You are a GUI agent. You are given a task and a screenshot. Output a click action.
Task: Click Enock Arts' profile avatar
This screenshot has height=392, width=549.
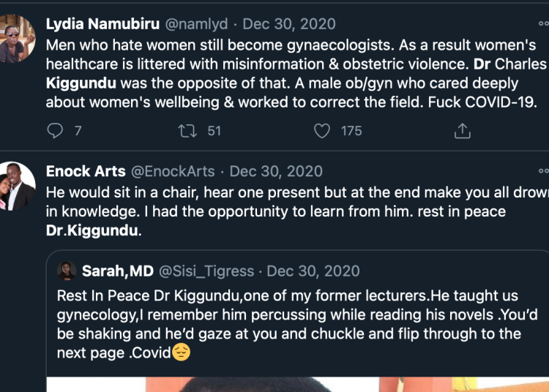(18, 186)
